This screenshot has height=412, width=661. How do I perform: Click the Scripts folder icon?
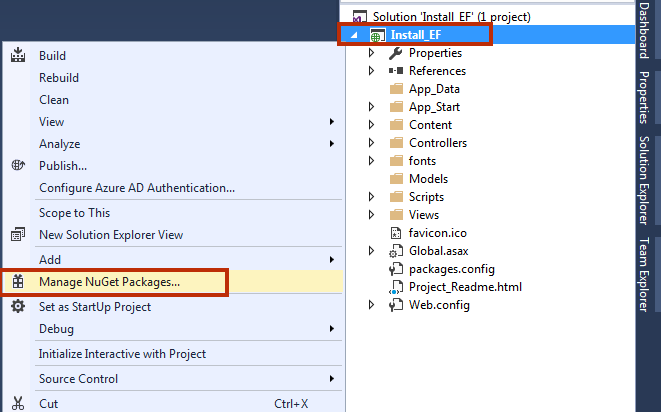pos(396,197)
